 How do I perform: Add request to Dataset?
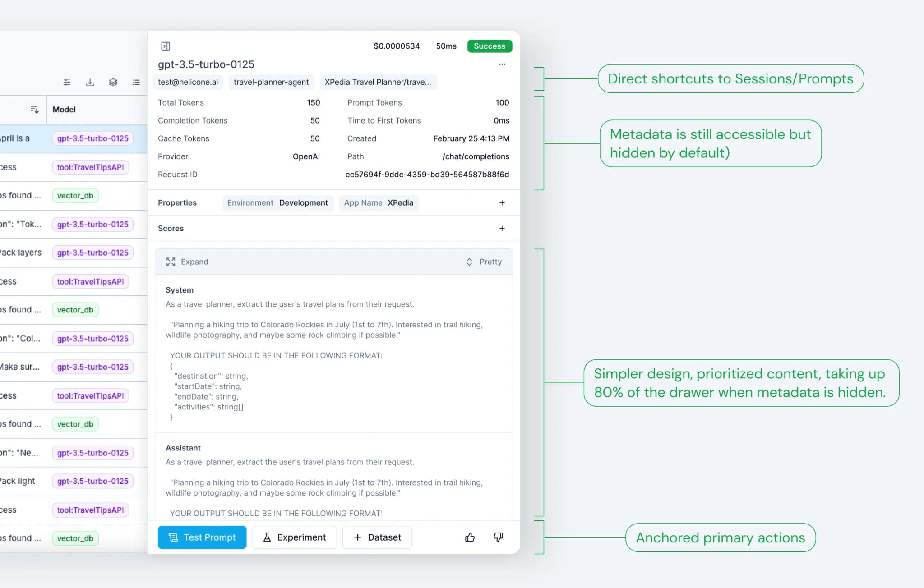pos(377,537)
